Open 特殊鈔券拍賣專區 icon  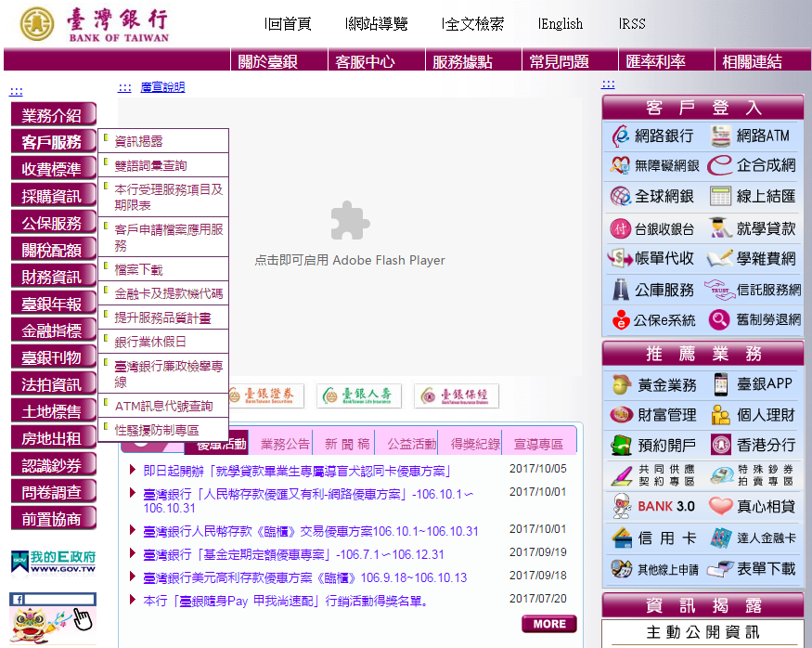721,475
